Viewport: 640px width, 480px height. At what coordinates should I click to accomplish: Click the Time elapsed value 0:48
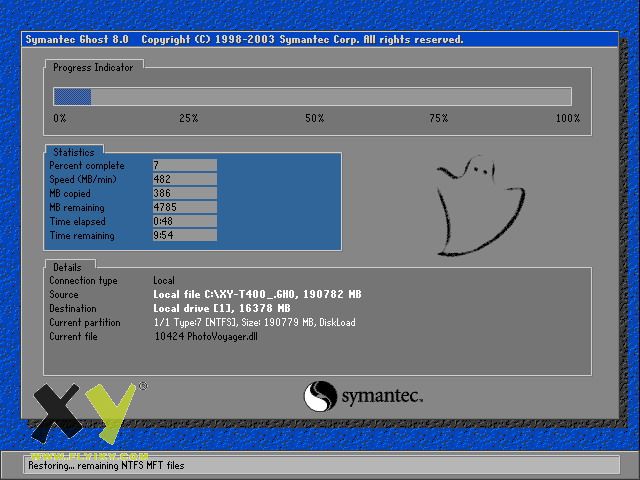184,221
